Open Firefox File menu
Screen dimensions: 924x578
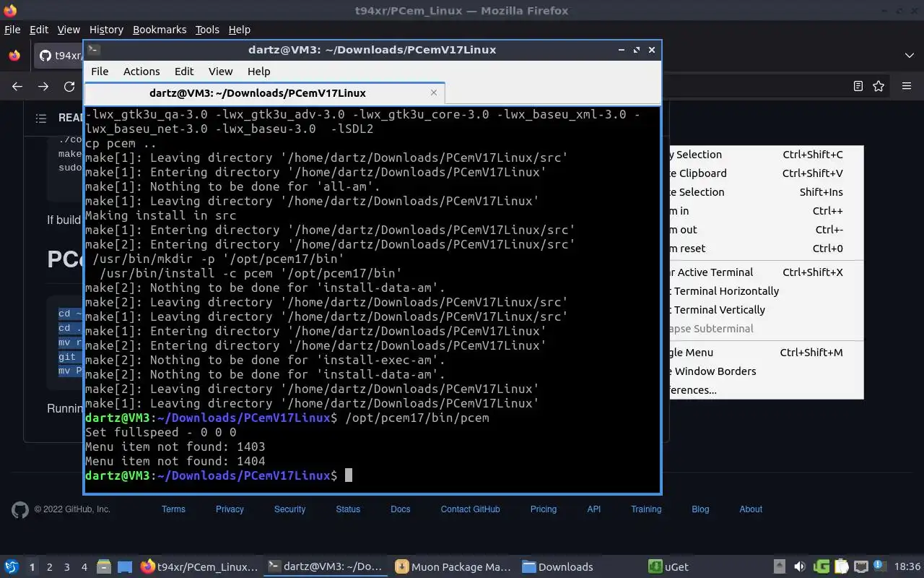pos(12,30)
